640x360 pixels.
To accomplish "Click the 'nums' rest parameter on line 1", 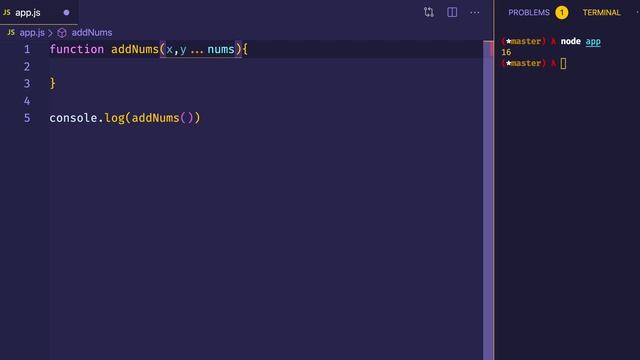I will 221,49.
